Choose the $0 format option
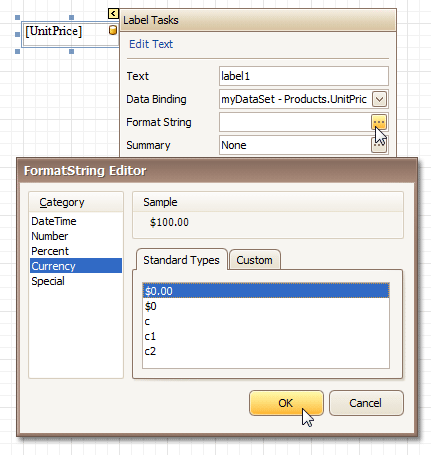Image resolution: width=431 pixels, height=455 pixels. pos(266,306)
